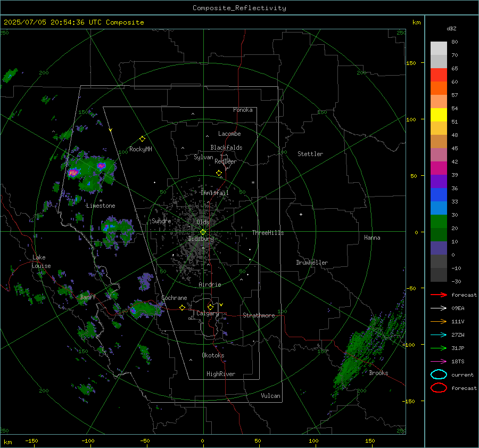
Task: Click the Stettler town label
Action: pos(310,154)
